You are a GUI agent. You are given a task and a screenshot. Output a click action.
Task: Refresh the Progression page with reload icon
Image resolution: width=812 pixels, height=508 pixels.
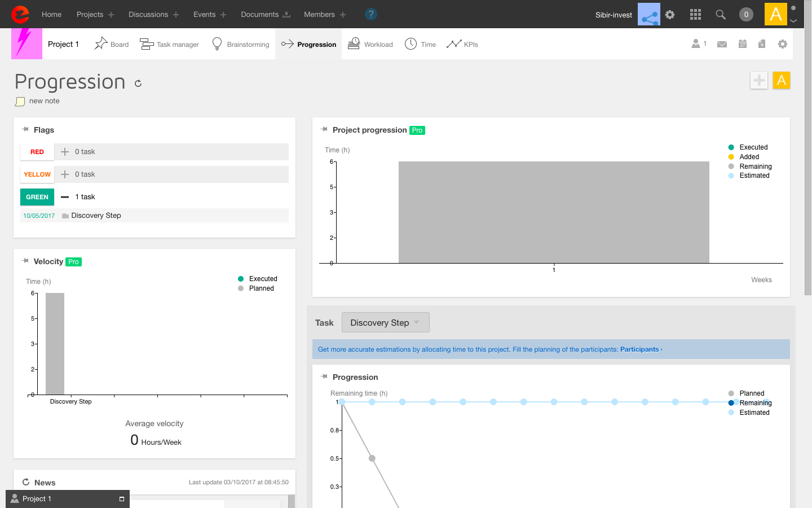click(x=138, y=84)
